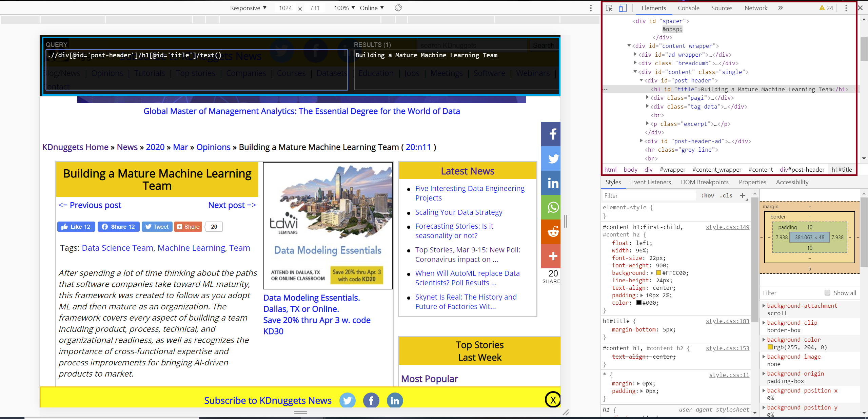Show more DevTools tabs chevron
The width and height of the screenshot is (868, 419).
[x=781, y=8]
